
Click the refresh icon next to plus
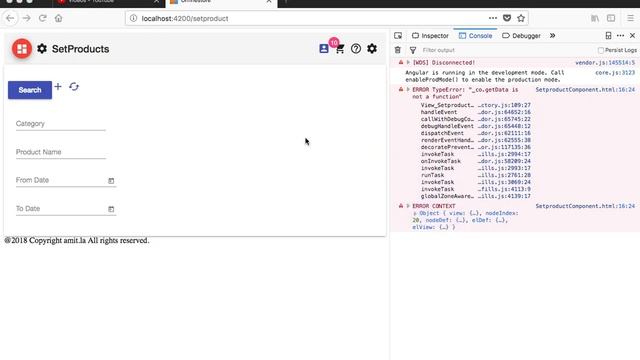(x=74, y=87)
